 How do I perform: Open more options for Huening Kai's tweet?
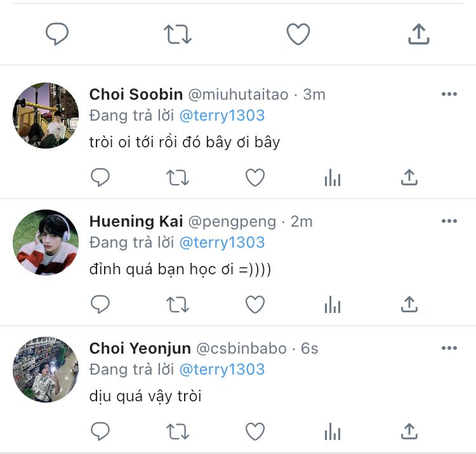click(x=449, y=222)
